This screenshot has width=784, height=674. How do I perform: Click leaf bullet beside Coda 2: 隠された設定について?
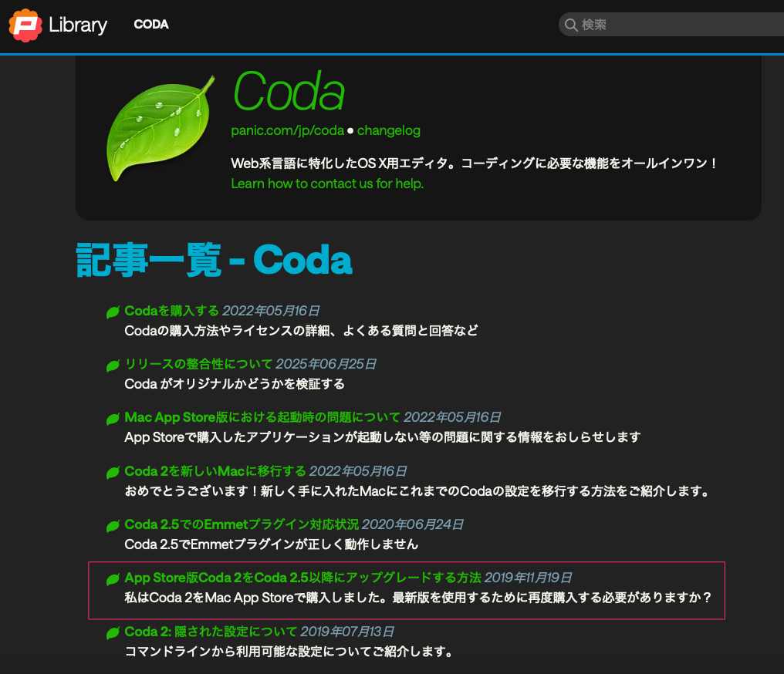point(113,633)
